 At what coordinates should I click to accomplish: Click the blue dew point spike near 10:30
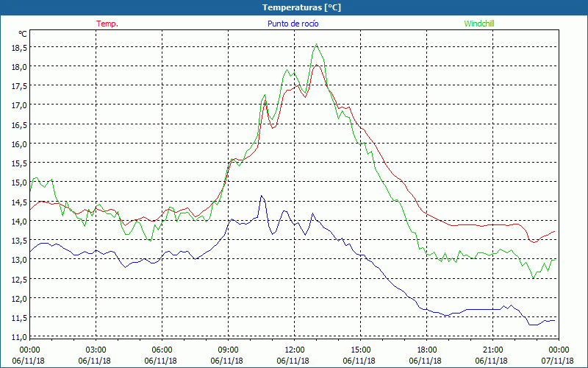pos(262,196)
